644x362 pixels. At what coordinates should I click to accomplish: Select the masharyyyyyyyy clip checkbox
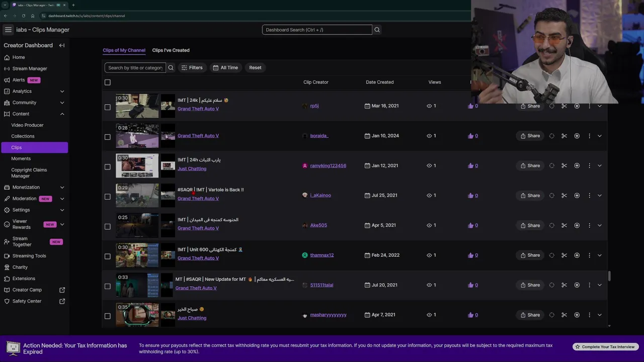click(x=107, y=316)
